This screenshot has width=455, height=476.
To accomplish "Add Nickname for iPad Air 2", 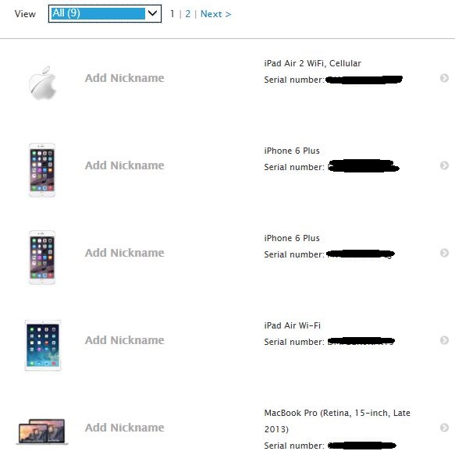I will click(x=124, y=78).
